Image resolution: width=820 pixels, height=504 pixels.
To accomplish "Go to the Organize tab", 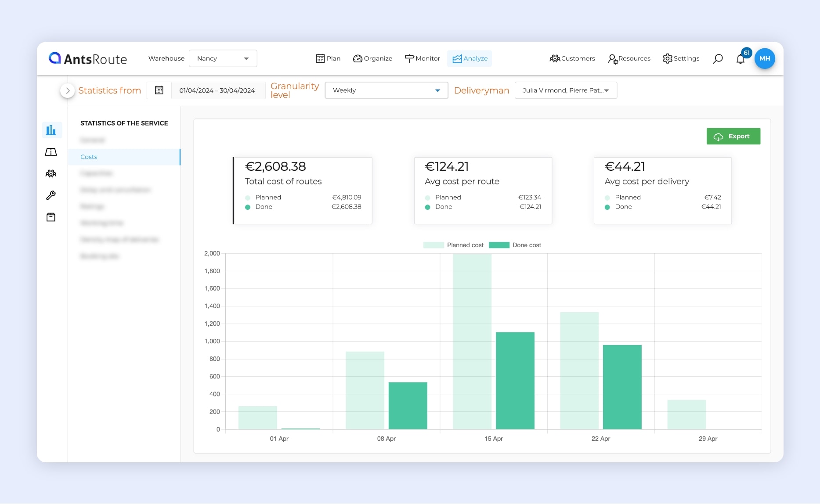I will (372, 58).
